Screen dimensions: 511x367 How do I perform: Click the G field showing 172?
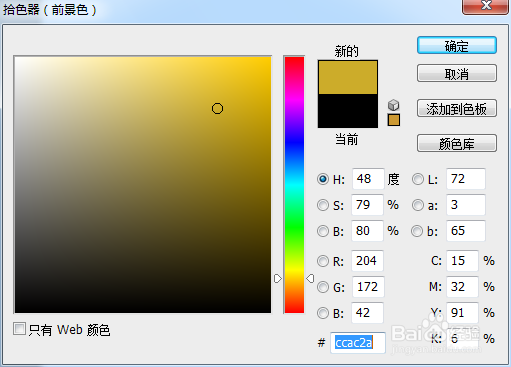pos(368,287)
